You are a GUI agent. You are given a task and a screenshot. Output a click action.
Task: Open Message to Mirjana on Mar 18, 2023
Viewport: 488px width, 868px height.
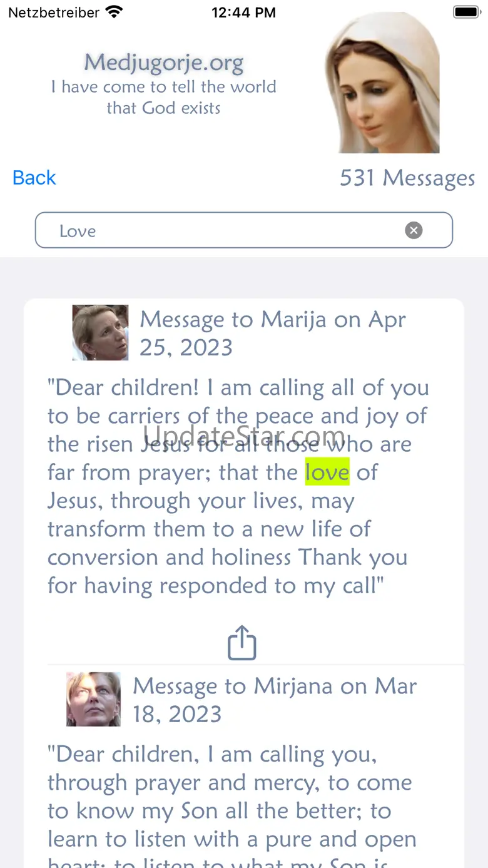[274, 700]
